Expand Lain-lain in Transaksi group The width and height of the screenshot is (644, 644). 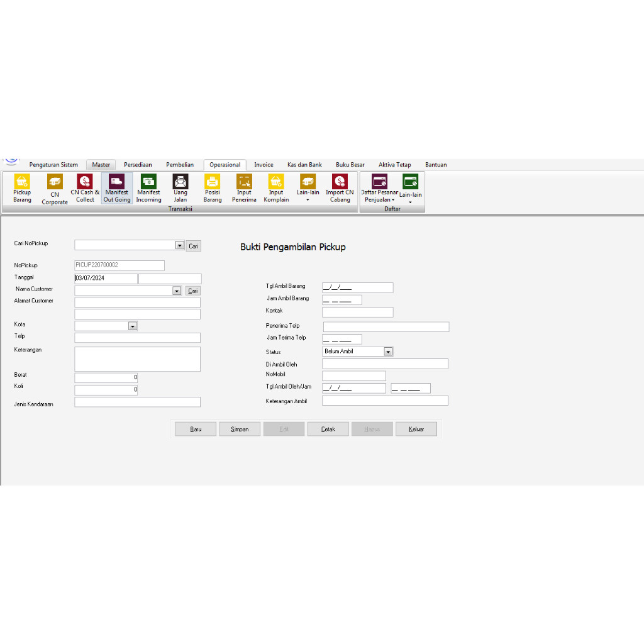click(308, 188)
